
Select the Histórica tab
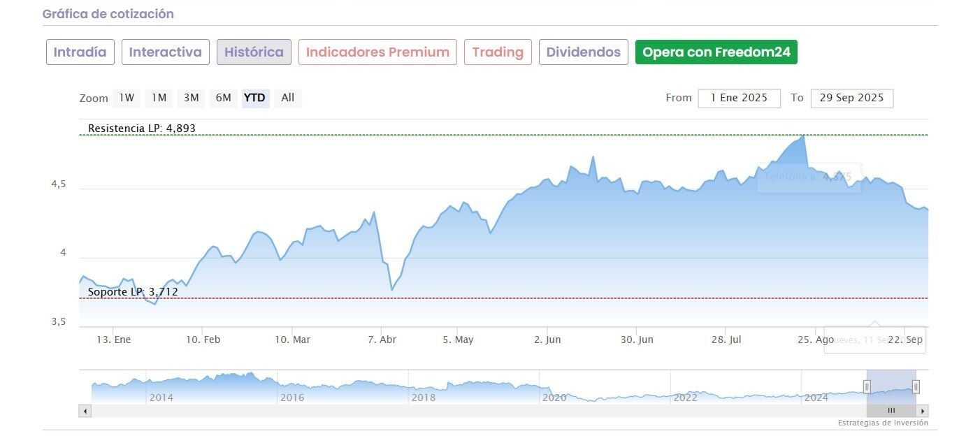[x=254, y=52]
